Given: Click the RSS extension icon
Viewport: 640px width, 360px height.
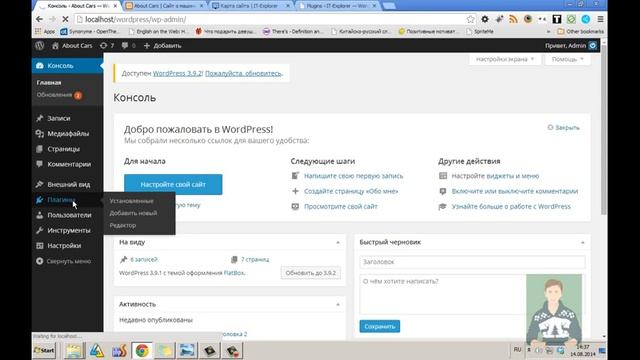Looking at the screenshot, I should click(513, 19).
